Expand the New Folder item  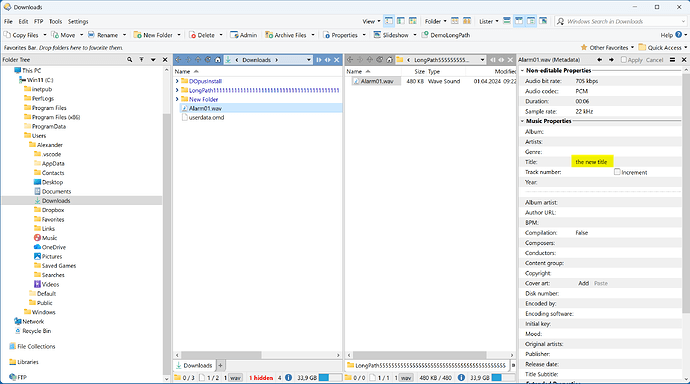(177, 99)
